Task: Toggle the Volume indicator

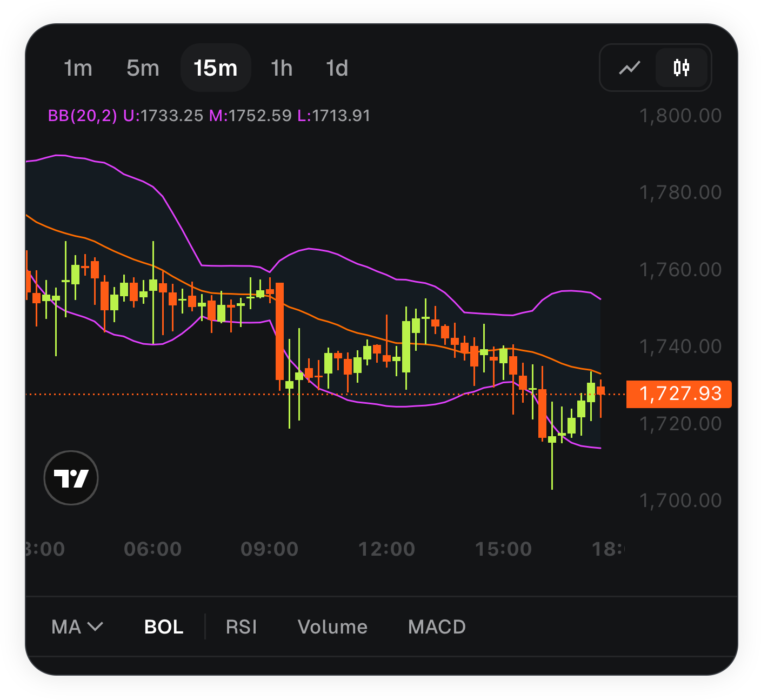Action: (x=332, y=626)
